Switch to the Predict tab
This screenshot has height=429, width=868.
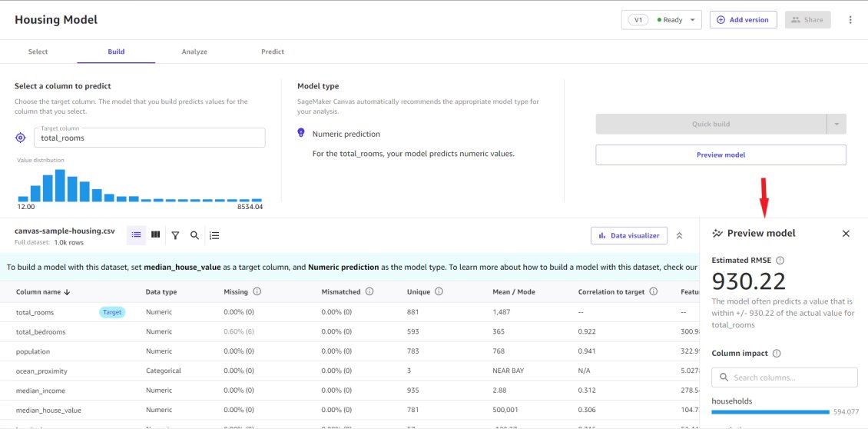(273, 52)
